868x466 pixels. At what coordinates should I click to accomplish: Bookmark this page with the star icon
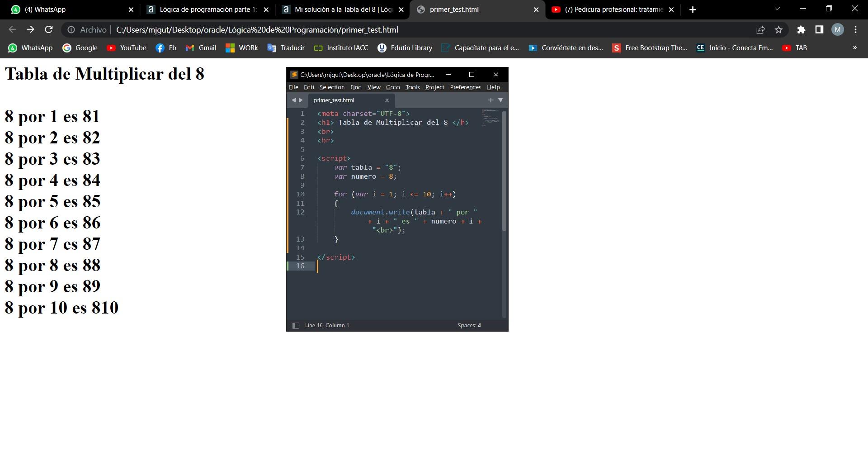point(778,30)
